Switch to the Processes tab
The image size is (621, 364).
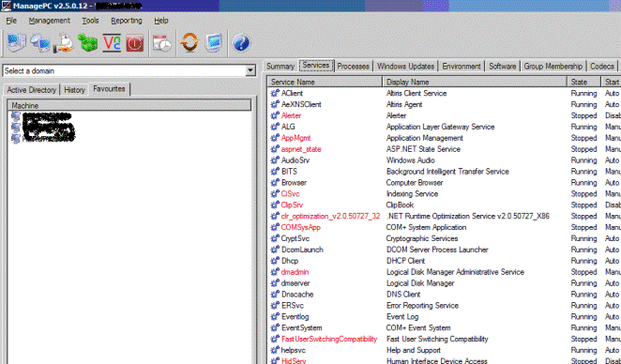tap(354, 67)
